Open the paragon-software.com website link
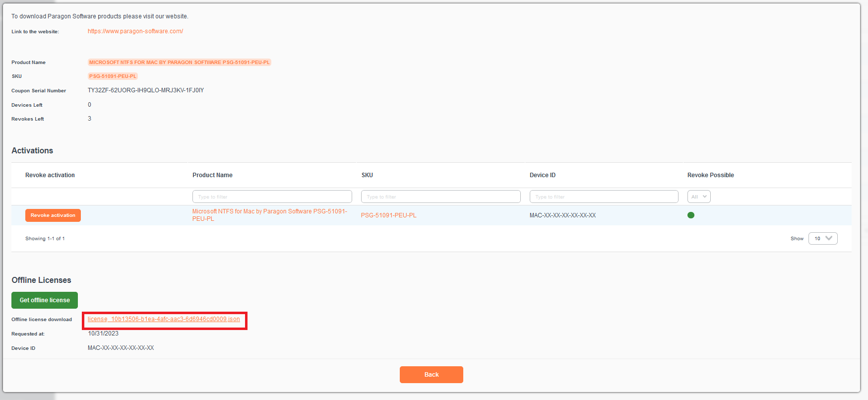868x400 pixels. (x=135, y=31)
